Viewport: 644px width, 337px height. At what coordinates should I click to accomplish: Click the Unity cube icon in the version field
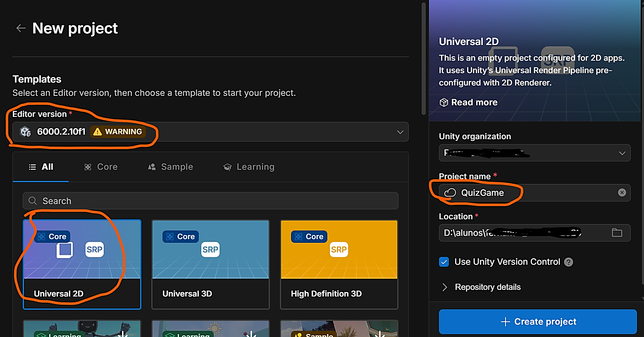pos(25,131)
